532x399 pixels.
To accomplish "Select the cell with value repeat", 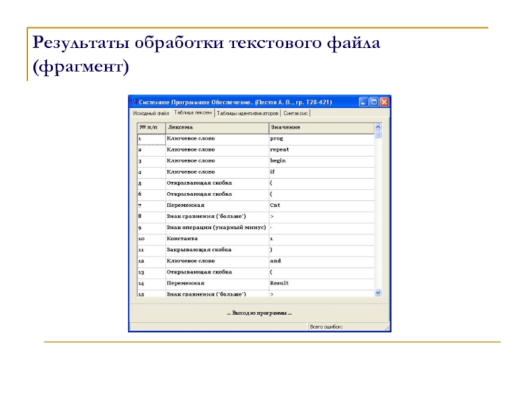I will 321,150.
